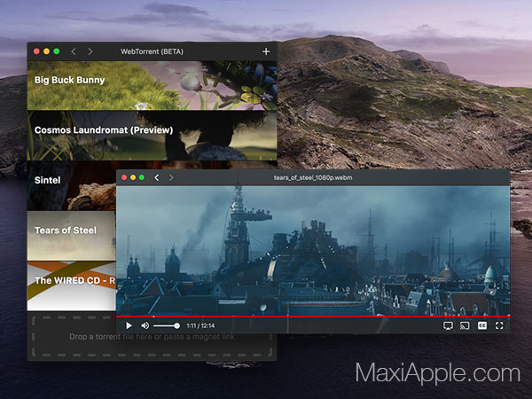532x399 pixels.
Task: Open the Cosmos Laundromat (Preview) torrent
Action: point(152,136)
